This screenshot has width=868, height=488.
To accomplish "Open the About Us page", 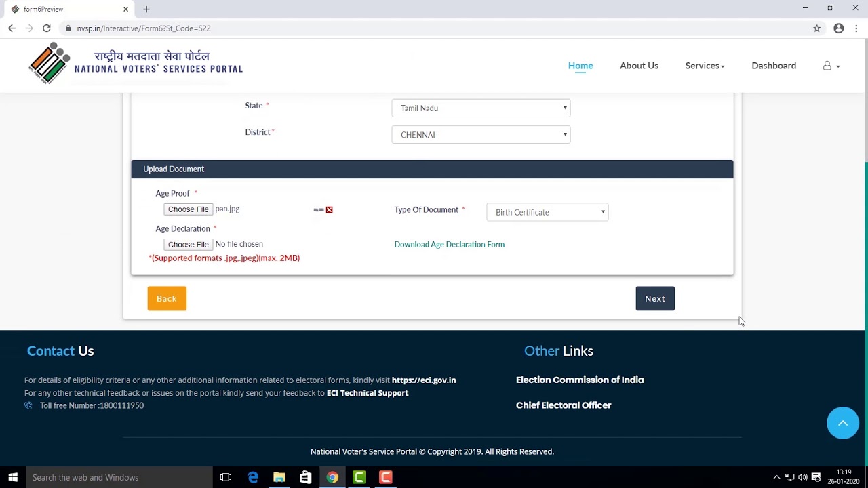I will (x=639, y=66).
